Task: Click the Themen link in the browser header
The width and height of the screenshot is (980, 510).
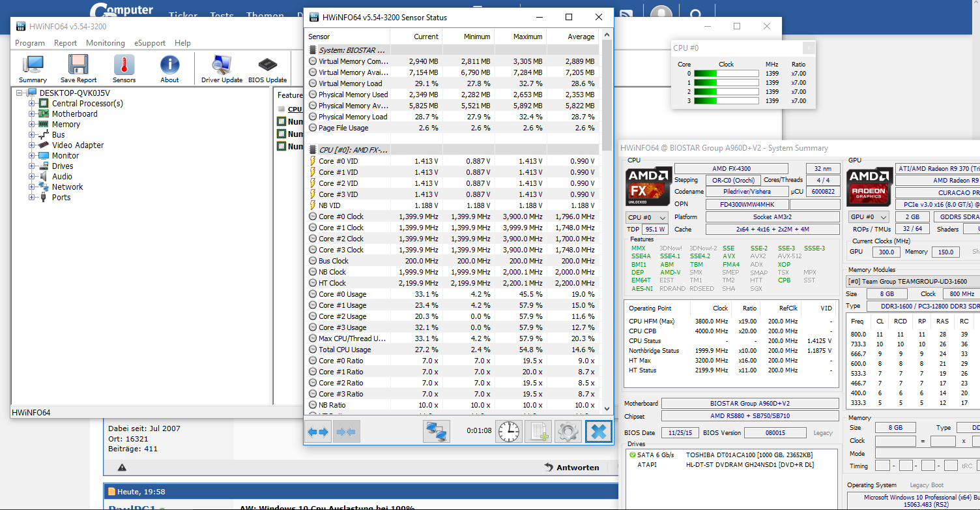Action: [266, 16]
